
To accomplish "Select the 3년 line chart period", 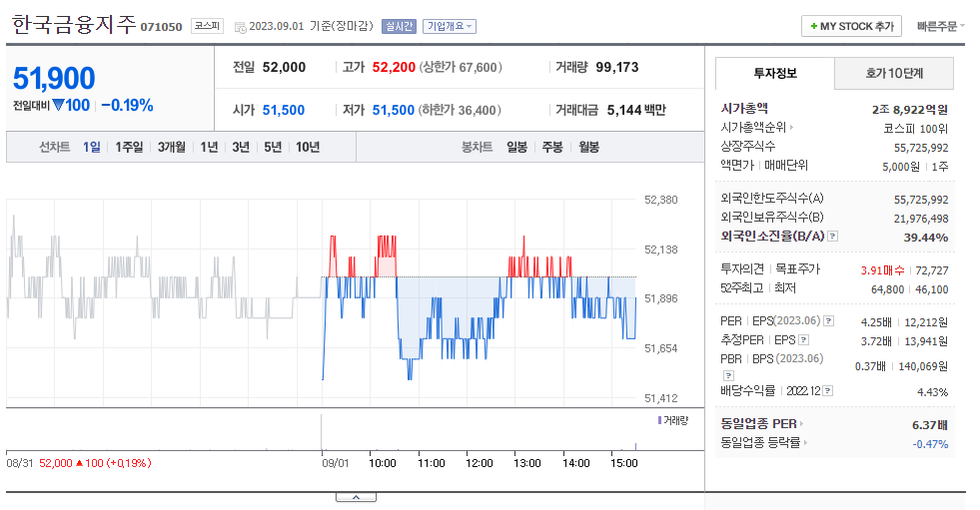I will pos(241,147).
